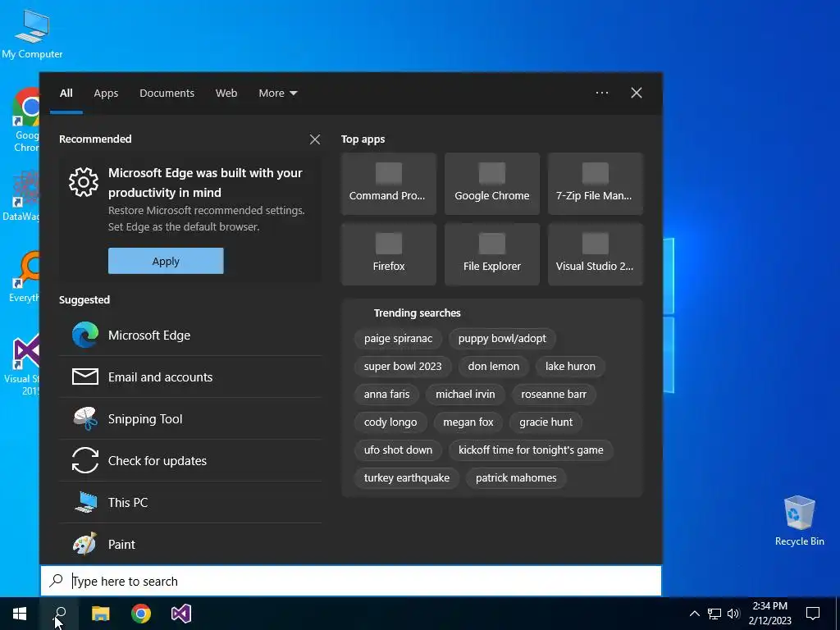Image resolution: width=840 pixels, height=630 pixels.
Task: Search trending 'gracie hunt'
Action: 546,422
